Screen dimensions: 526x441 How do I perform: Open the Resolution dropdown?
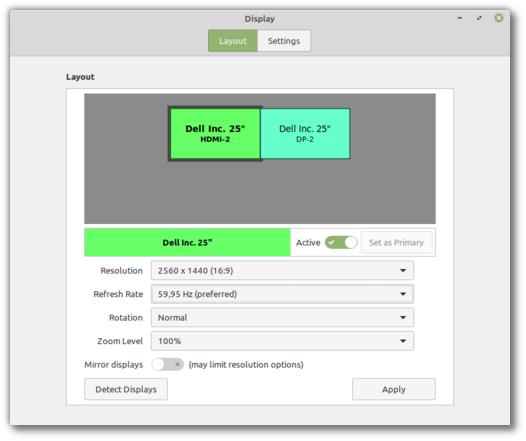coord(282,271)
